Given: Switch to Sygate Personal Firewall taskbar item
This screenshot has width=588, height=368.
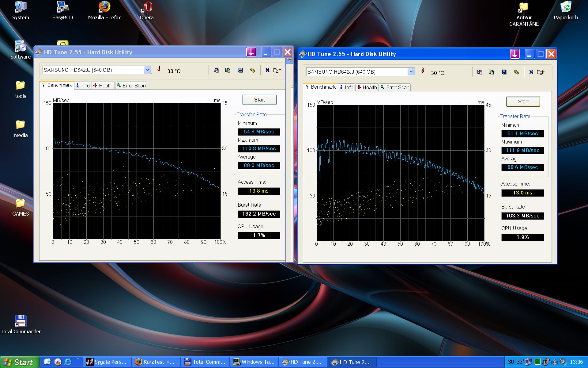Looking at the screenshot, I should pyautogui.click(x=107, y=362).
